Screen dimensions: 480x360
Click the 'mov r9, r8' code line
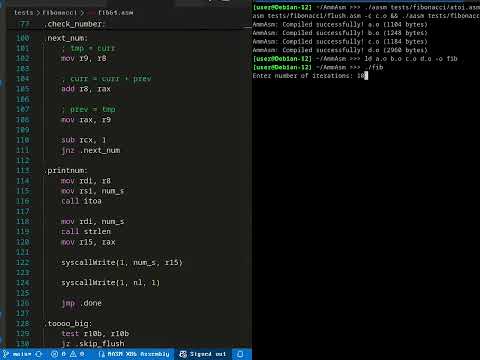coord(84,58)
